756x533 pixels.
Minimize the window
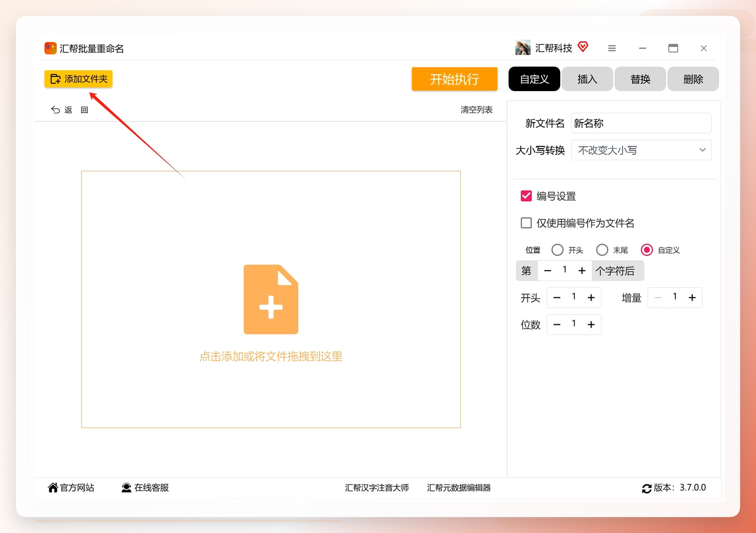point(642,49)
